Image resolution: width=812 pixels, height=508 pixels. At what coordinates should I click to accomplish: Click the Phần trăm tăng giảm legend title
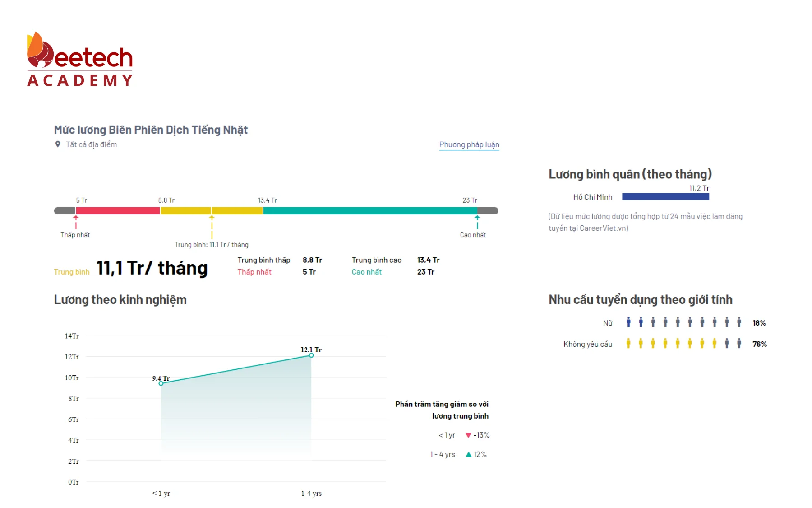(x=442, y=410)
